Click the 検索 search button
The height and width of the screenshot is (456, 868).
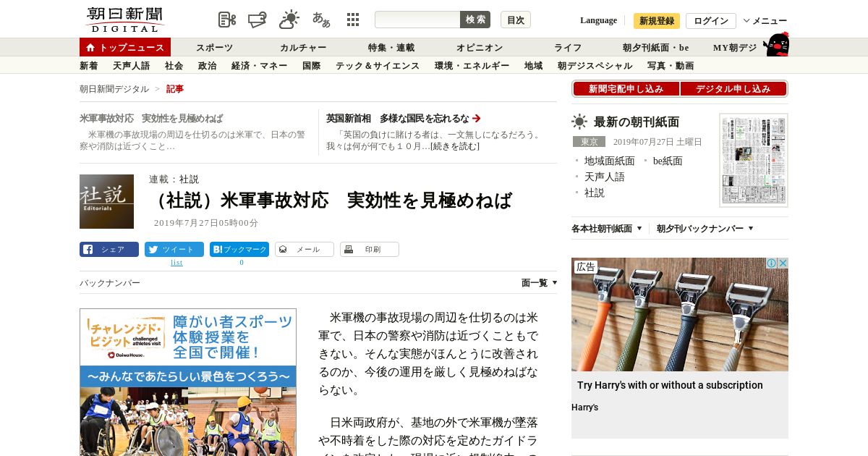475,20
